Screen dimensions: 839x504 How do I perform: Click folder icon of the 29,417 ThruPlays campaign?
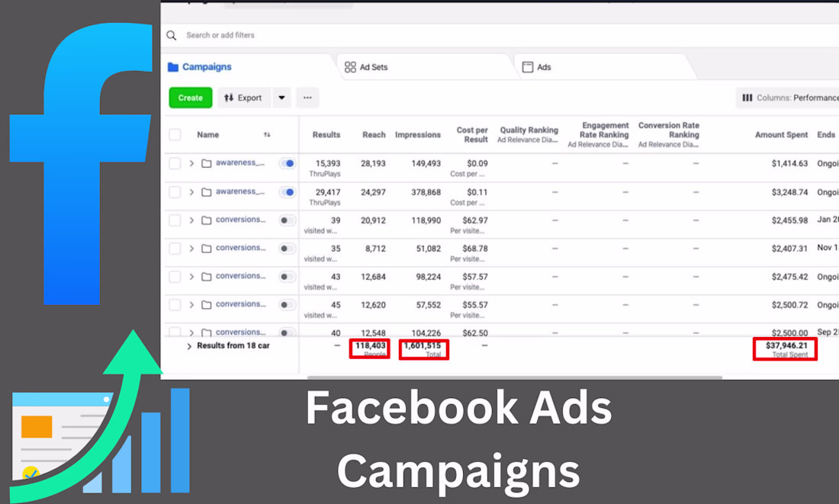click(207, 192)
